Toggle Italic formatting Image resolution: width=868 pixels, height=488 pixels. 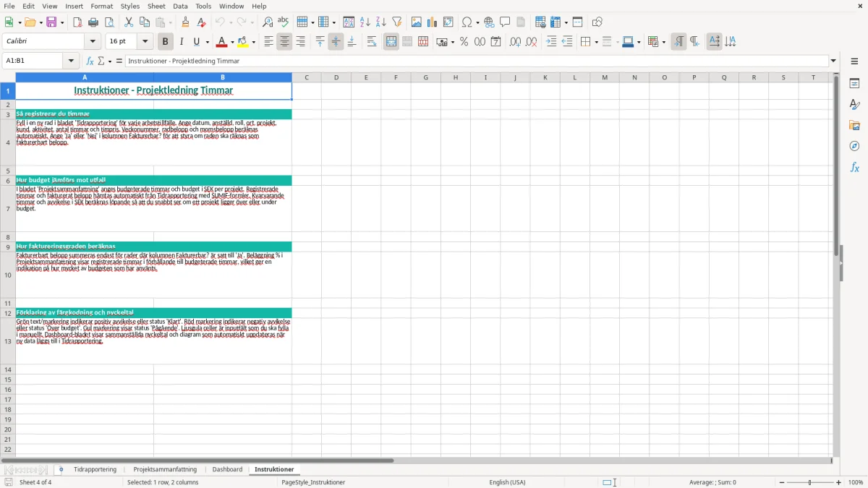(x=181, y=42)
